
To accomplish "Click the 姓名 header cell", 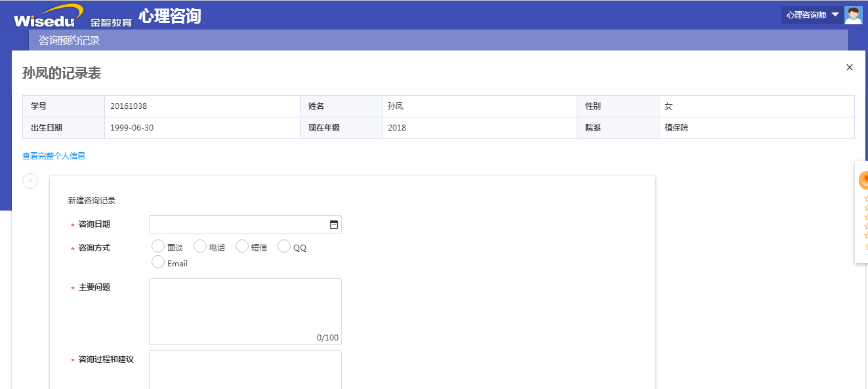I will click(341, 106).
